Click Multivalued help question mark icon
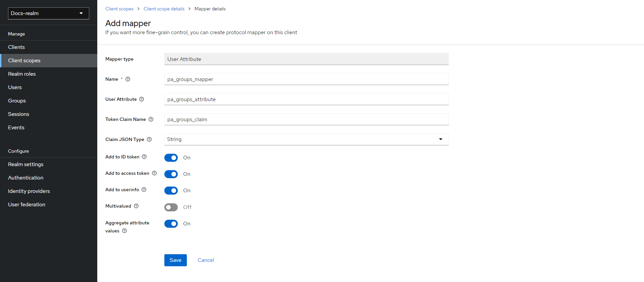Viewport: 644px width, 282px height. [x=136, y=206]
